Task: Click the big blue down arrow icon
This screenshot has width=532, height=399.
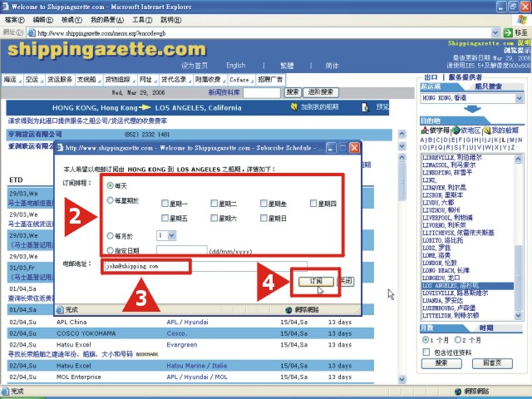Action: click(x=472, y=109)
